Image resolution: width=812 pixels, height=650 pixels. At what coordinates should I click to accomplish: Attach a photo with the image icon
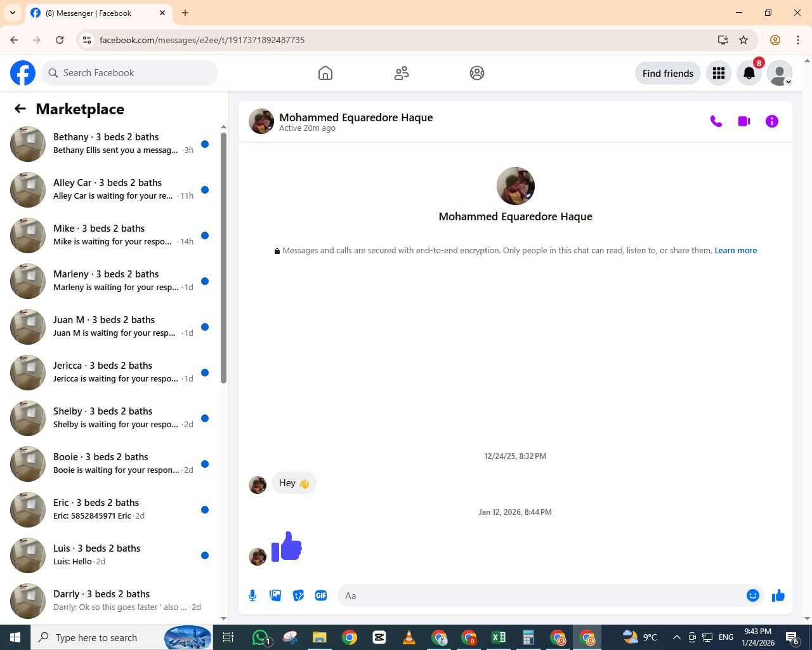pos(275,595)
